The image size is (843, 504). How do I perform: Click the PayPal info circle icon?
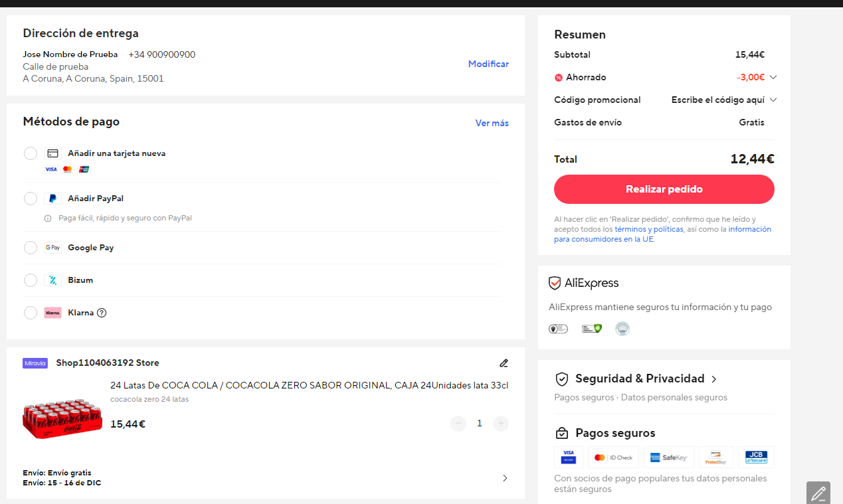[48, 218]
